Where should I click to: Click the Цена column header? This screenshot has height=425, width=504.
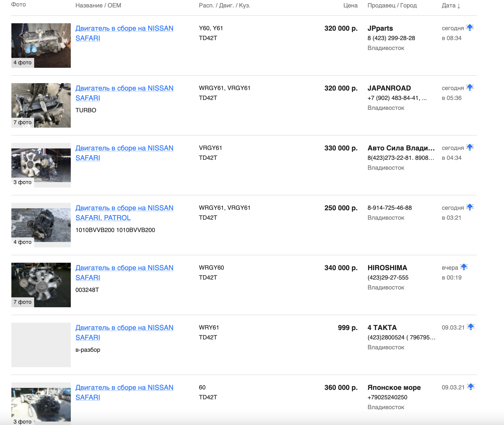350,5
